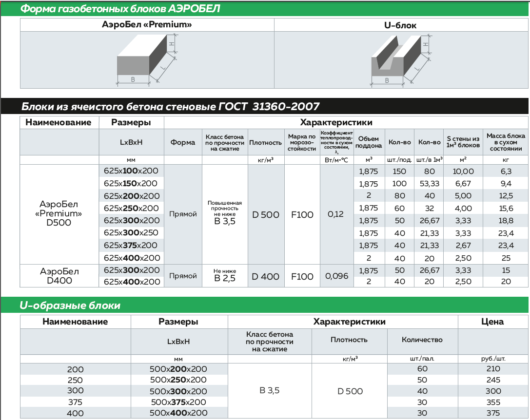Click the 'Класс бетона по прочности на сжатие' header in wall blocks table

[225, 143]
